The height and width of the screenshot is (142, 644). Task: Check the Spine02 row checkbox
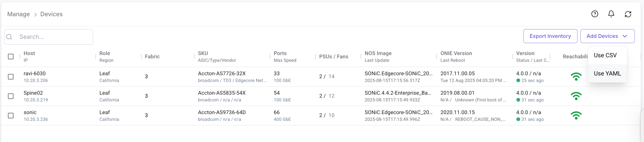[x=11, y=96]
